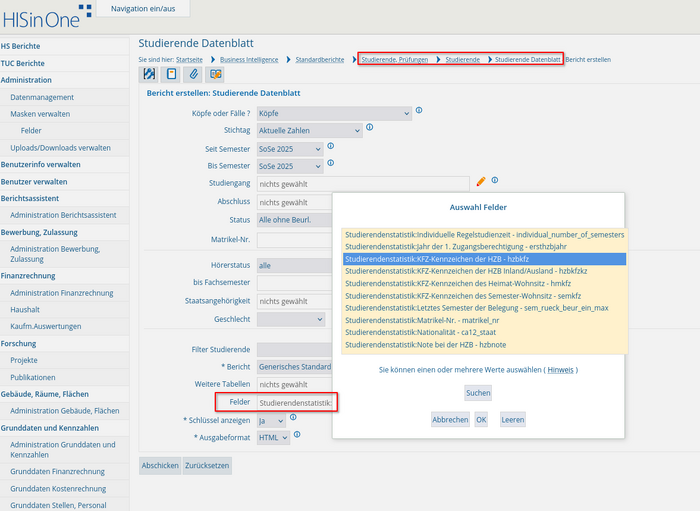Click the paperclip attachment icon
This screenshot has height=511, width=700.
click(x=193, y=74)
